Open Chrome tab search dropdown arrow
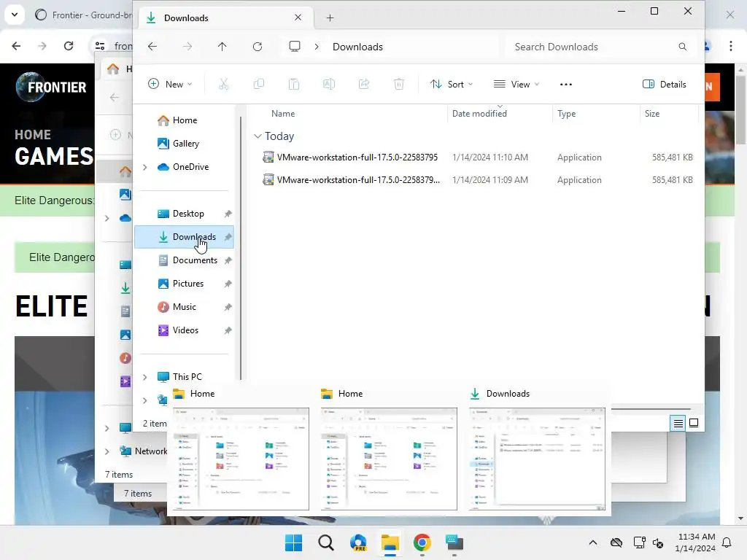 click(15, 15)
